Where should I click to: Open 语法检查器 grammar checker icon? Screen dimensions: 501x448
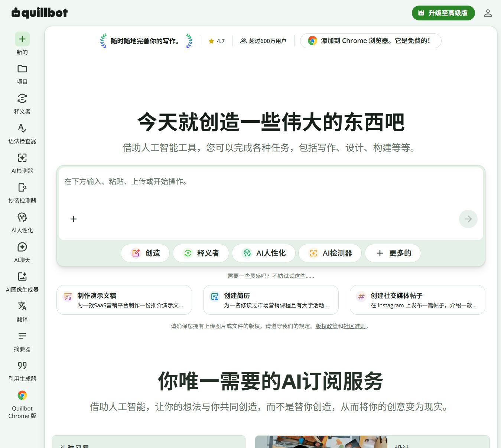tap(22, 128)
